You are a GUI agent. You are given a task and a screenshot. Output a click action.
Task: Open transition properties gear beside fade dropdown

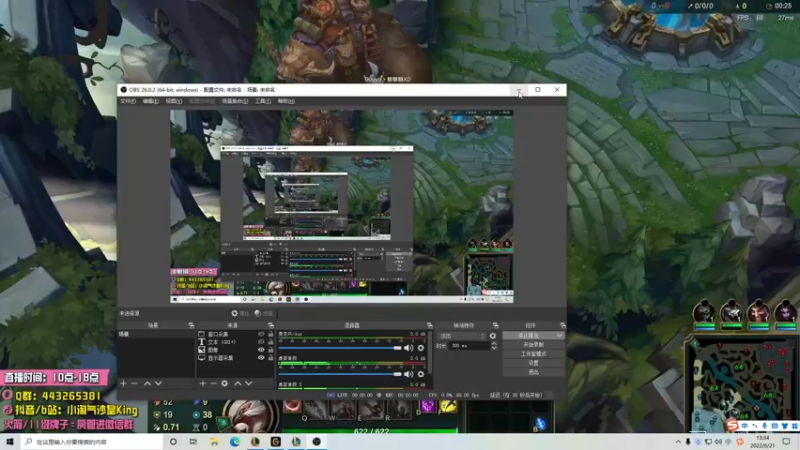(x=492, y=336)
